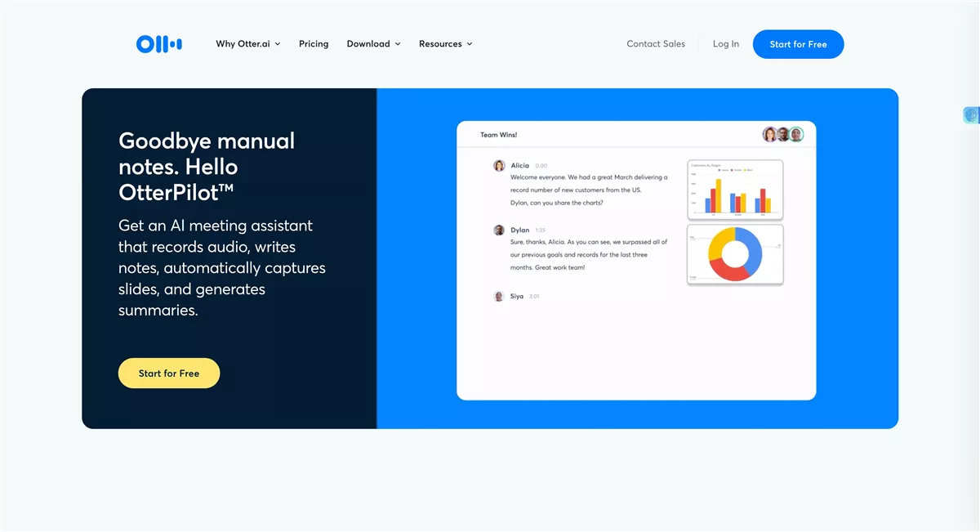Click the 'months. Great work team!' line
980x532 pixels.
(x=547, y=268)
